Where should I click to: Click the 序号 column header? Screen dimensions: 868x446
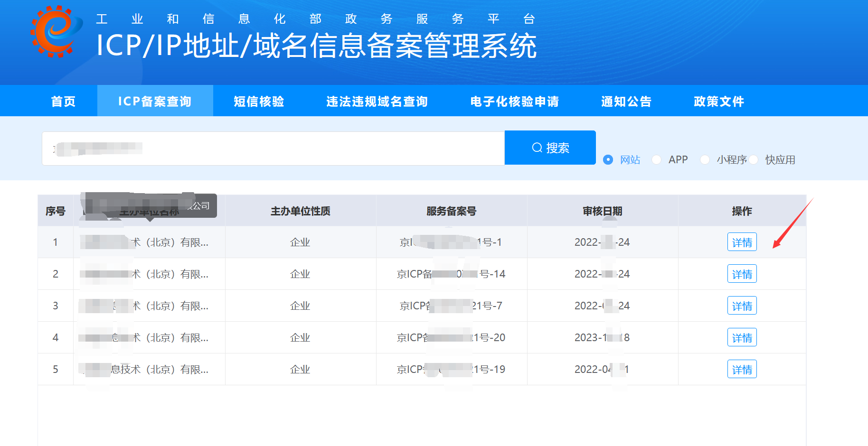click(56, 211)
